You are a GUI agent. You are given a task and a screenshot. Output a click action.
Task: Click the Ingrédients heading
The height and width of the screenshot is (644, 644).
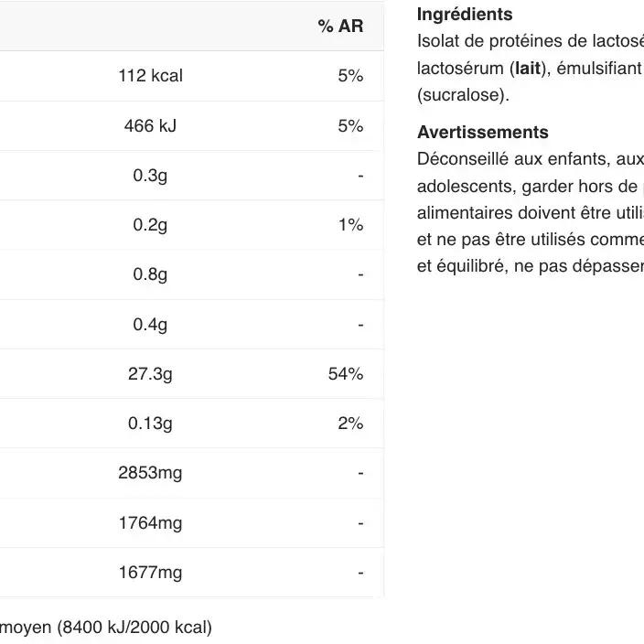click(465, 15)
